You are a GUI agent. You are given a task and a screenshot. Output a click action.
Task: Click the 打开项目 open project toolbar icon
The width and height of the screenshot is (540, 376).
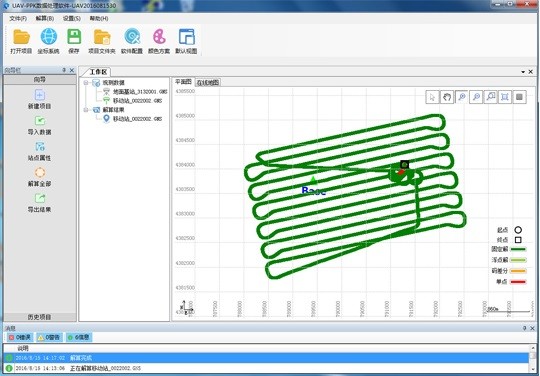[x=21, y=41]
